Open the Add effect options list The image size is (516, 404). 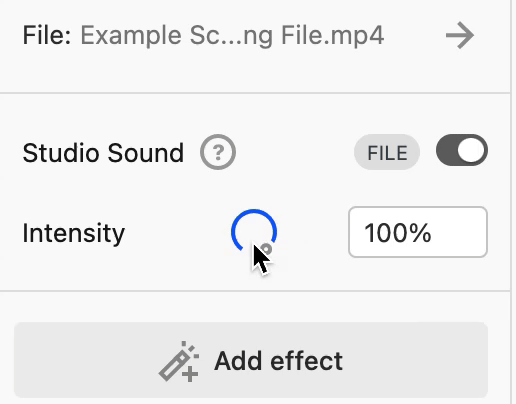tap(251, 360)
